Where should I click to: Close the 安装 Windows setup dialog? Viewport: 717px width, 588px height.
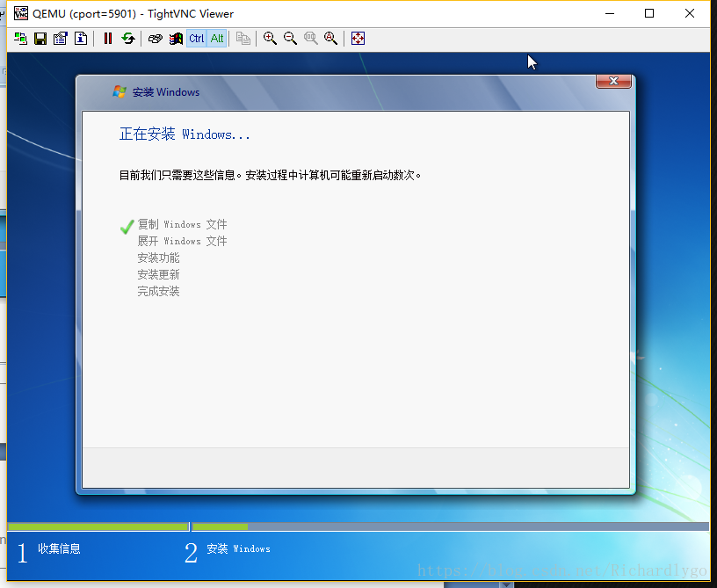613,82
